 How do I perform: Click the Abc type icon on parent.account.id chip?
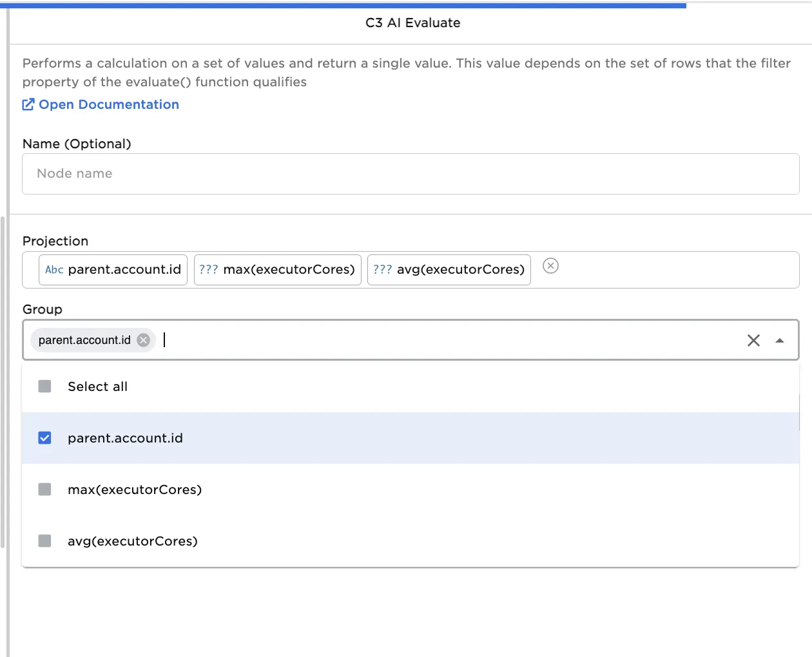click(x=53, y=270)
